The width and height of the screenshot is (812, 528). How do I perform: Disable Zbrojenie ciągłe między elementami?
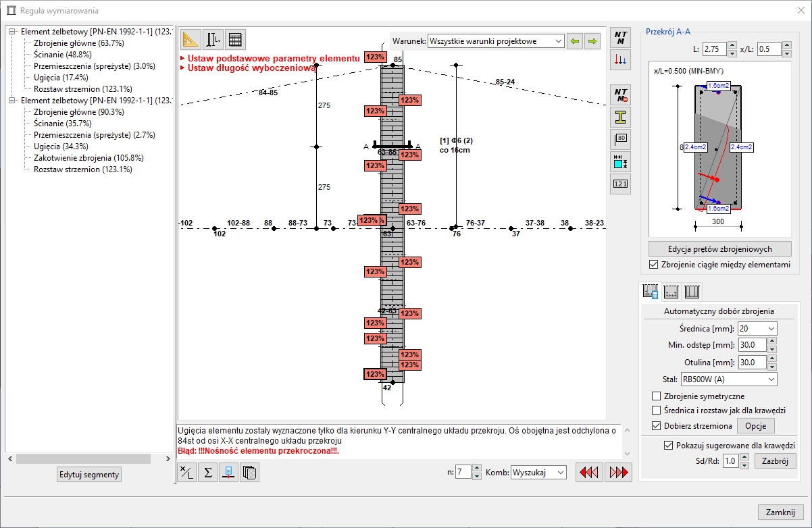[653, 265]
